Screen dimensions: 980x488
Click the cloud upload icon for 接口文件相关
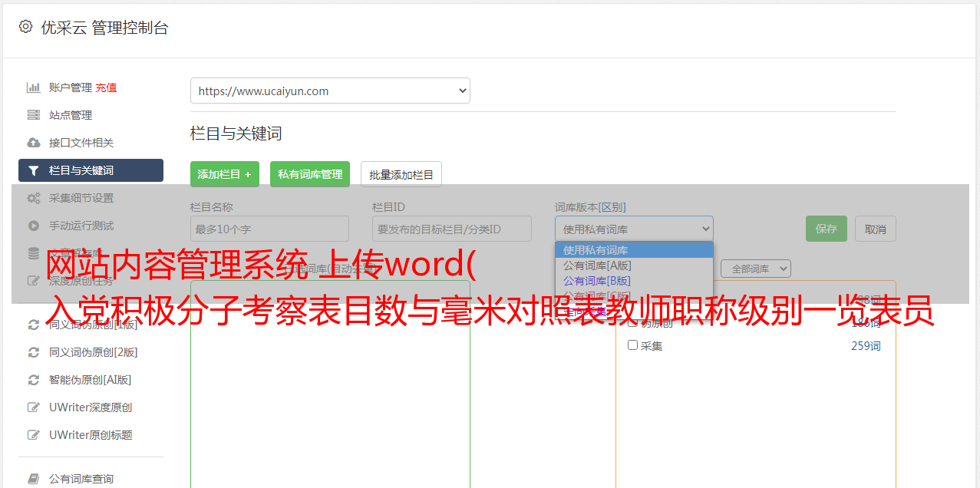click(x=34, y=143)
